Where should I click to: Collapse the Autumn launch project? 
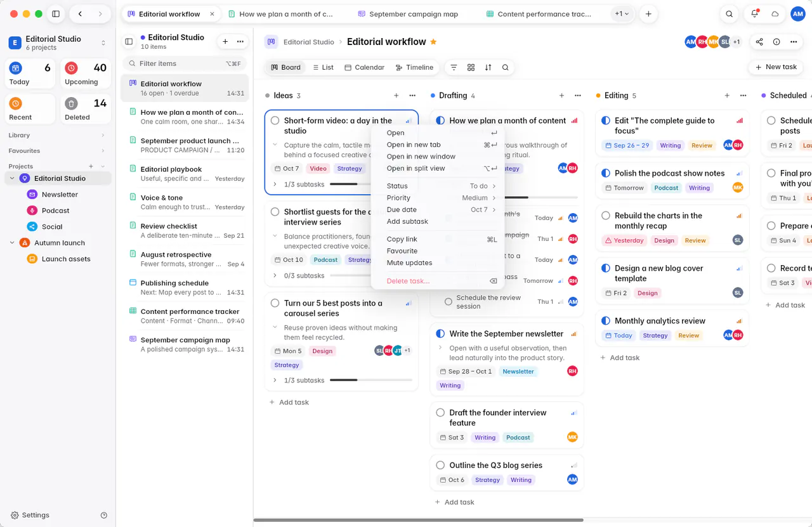pyautogui.click(x=12, y=243)
